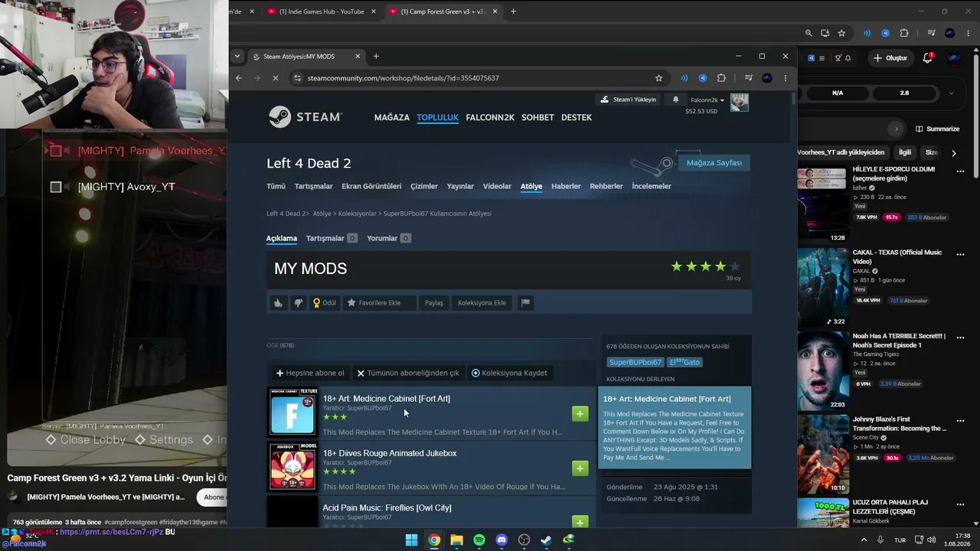This screenshot has width=980, height=551.
Task: Switch to the Yayınlar tab
Action: click(x=460, y=186)
